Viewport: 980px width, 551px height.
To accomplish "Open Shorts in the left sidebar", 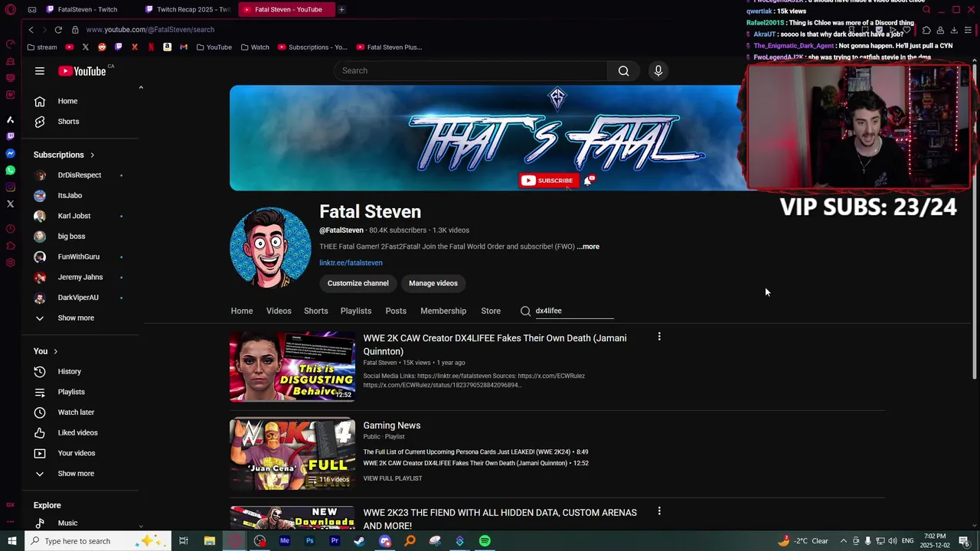I will [x=68, y=121].
